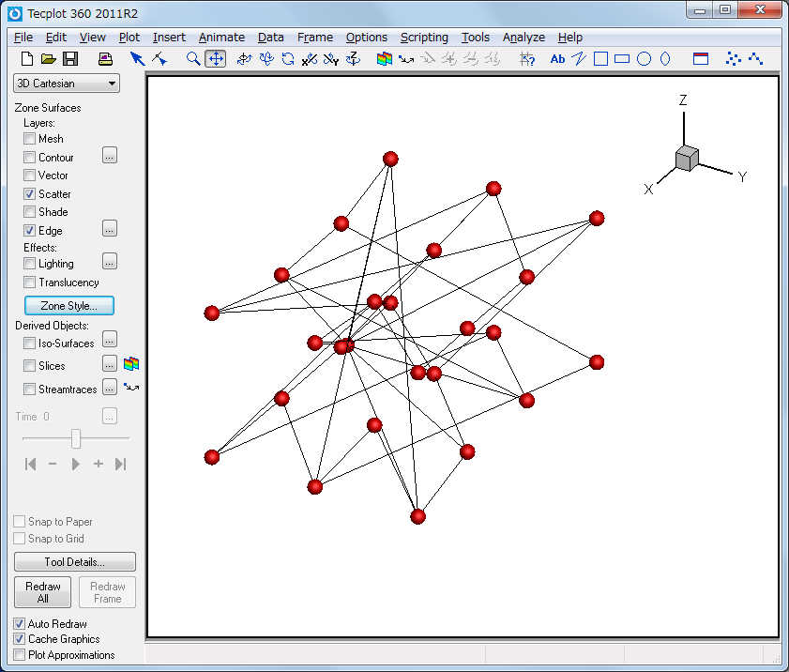Enable the Slices derived object
Viewport: 789px width, 672px height.
tap(30, 365)
